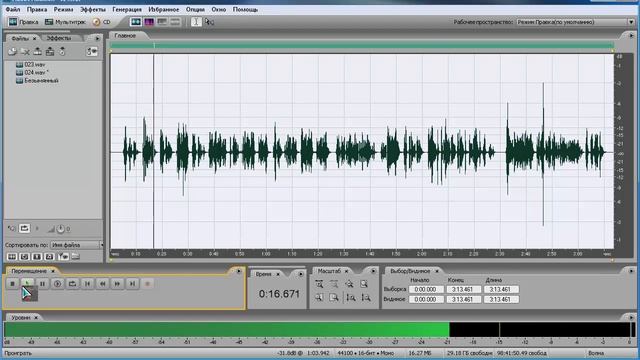Click the Files panel preview volume knob

tap(60, 229)
